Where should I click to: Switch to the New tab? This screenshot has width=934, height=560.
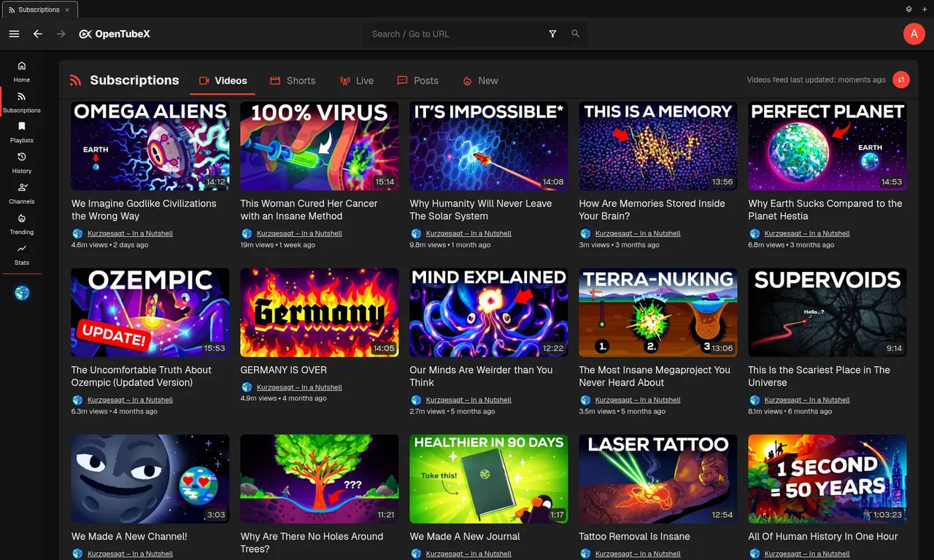click(x=480, y=81)
